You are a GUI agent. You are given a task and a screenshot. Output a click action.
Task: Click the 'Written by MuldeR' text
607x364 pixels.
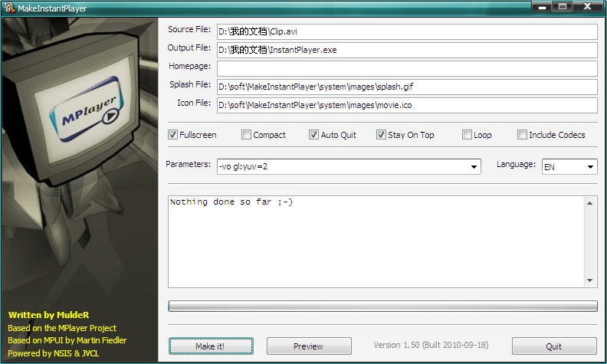click(48, 315)
